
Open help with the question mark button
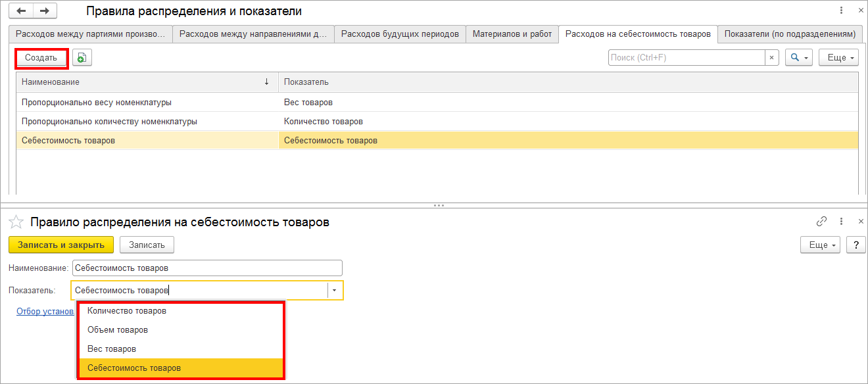pos(856,245)
